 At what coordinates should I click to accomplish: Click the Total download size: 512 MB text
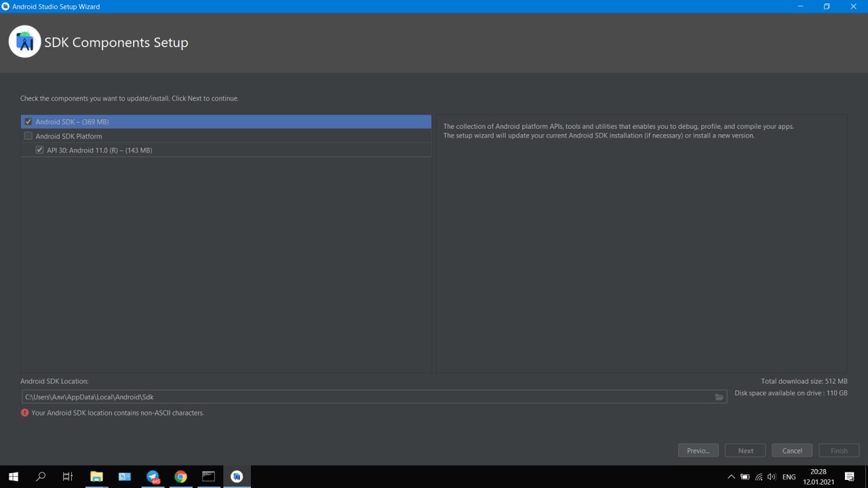804,382
